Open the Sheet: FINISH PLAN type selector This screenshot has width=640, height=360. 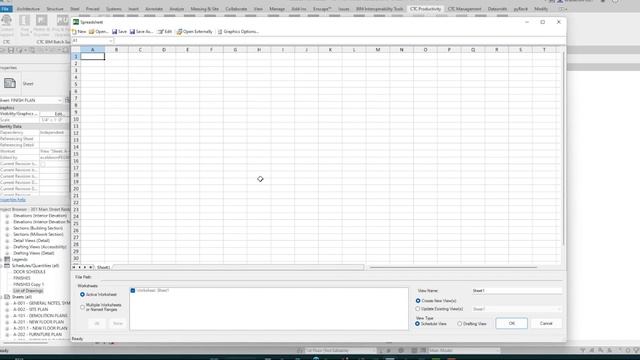pyautogui.click(x=31, y=100)
